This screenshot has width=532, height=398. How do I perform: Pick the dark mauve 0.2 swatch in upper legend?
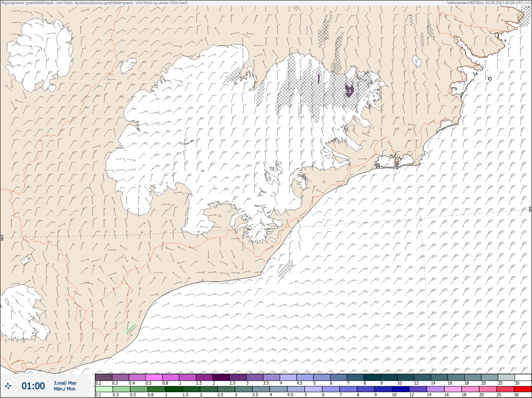[103, 377]
